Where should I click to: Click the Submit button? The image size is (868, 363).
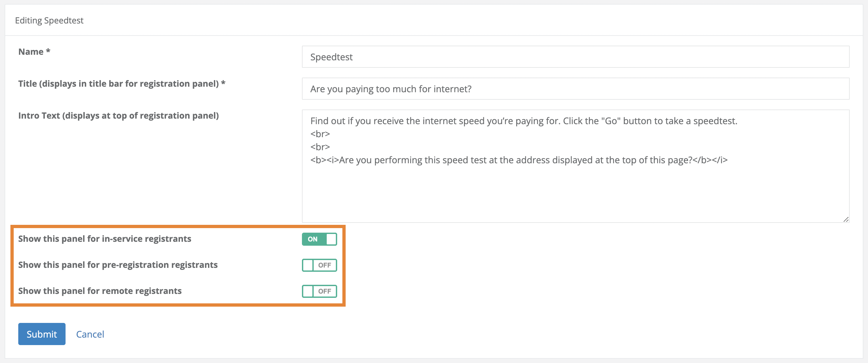click(x=41, y=334)
